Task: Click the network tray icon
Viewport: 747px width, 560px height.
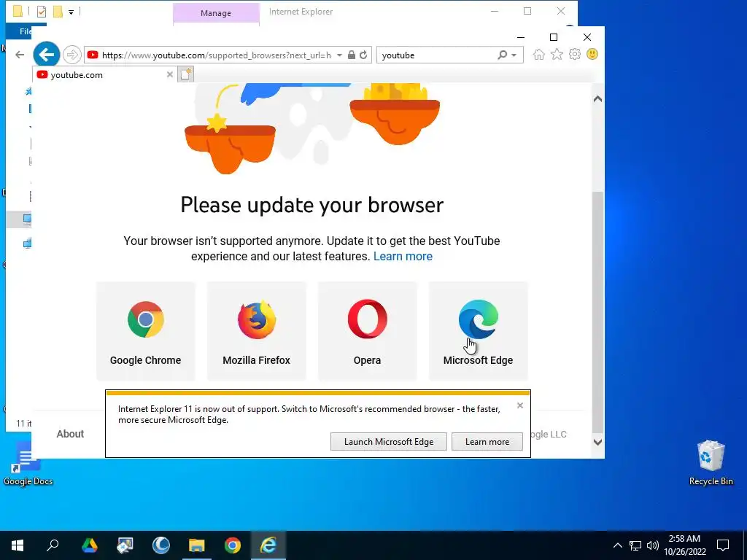Action: 635,545
